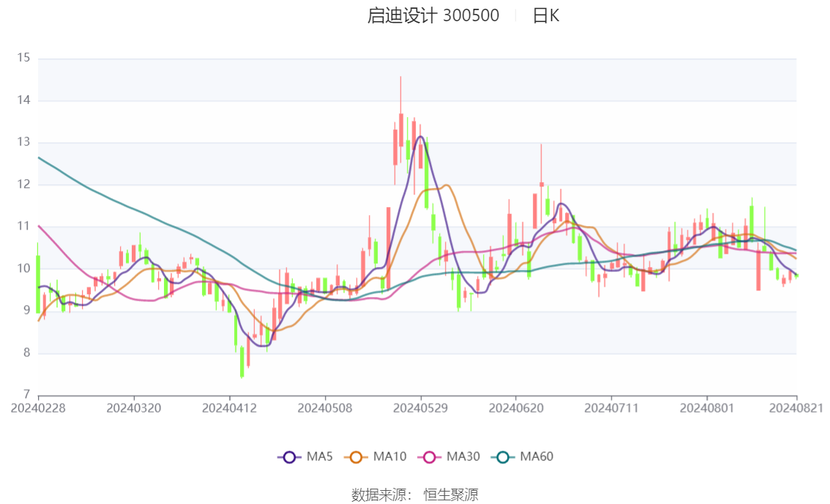This screenshot has width=830, height=504.
Task: Click the tallest candlestick peaking above 14
Action: point(400,129)
